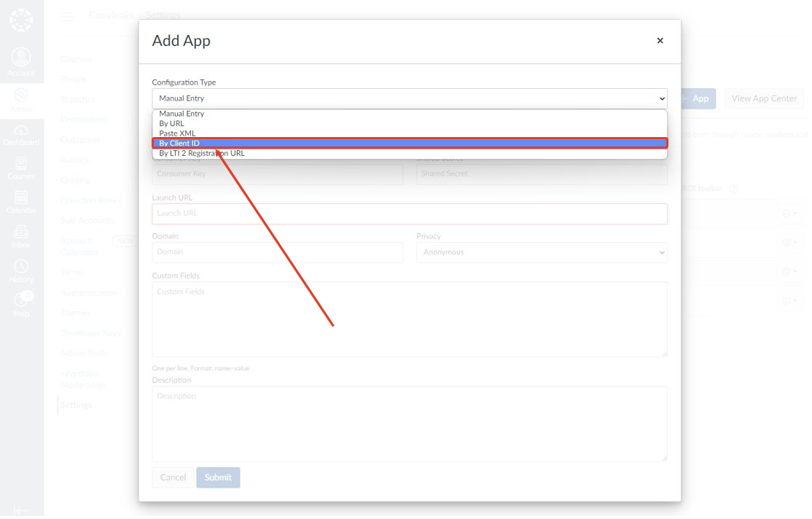Choose the By URL configuration option

click(x=409, y=123)
